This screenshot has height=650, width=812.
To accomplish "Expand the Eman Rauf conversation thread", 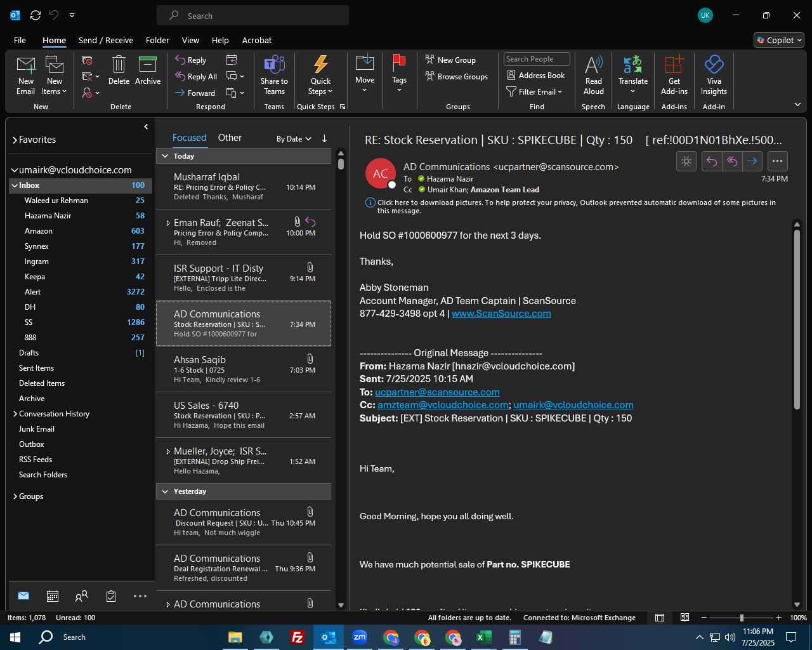I will [x=168, y=223].
